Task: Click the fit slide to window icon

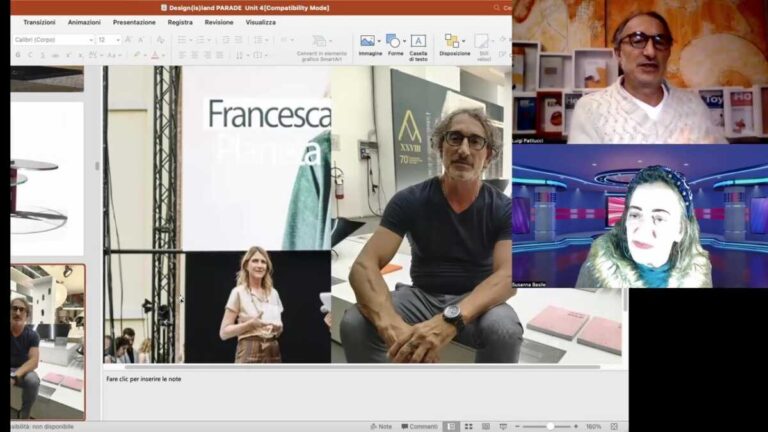Action: (614, 427)
